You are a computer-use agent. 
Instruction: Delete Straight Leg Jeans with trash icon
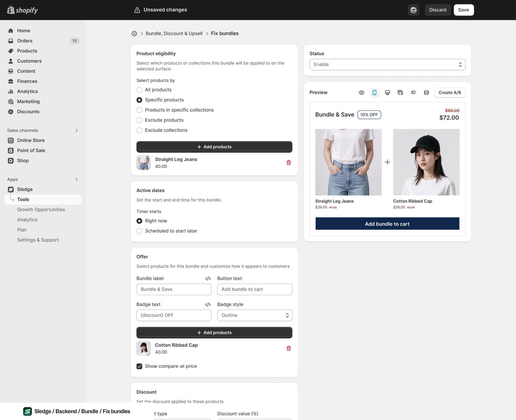tap(289, 163)
